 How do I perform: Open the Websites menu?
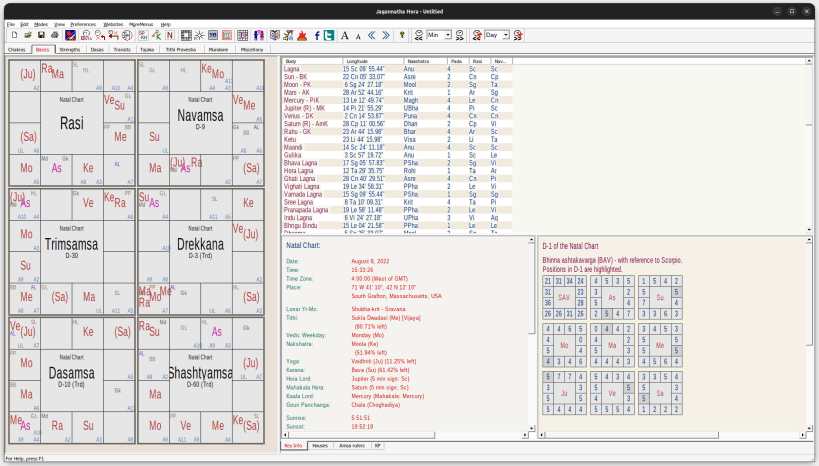pos(113,24)
